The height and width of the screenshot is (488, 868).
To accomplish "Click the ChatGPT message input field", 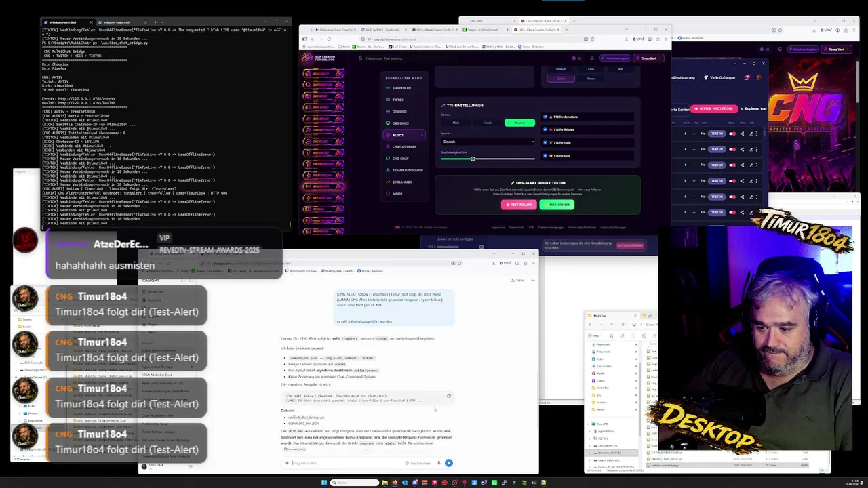I will click(346, 463).
